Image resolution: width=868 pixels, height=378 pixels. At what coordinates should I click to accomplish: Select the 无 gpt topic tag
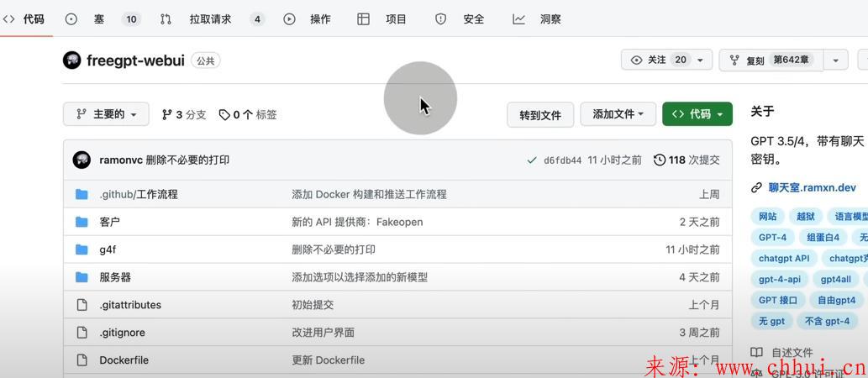[771, 320]
